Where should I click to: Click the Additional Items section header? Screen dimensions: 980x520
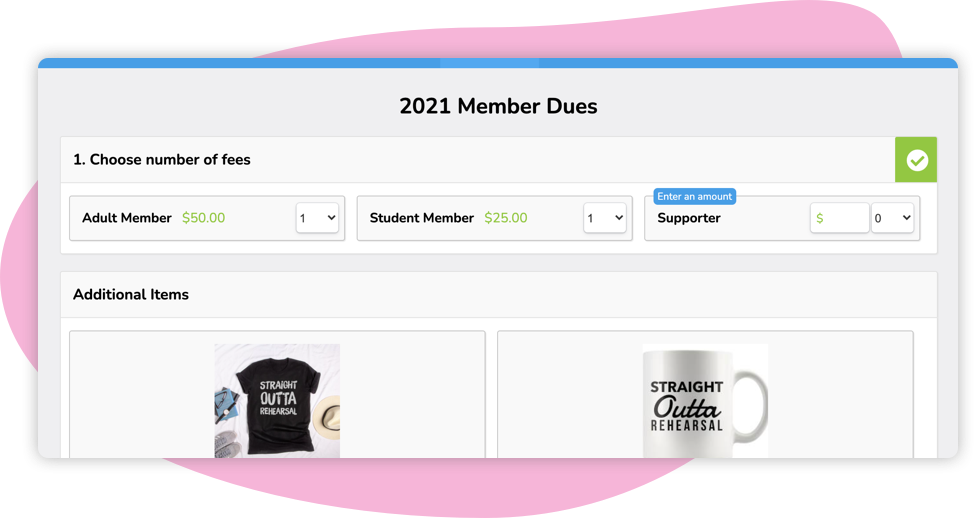point(131,294)
